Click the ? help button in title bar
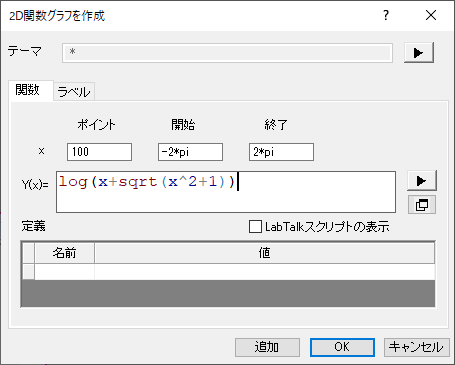This screenshot has width=455, height=365. coord(386,15)
